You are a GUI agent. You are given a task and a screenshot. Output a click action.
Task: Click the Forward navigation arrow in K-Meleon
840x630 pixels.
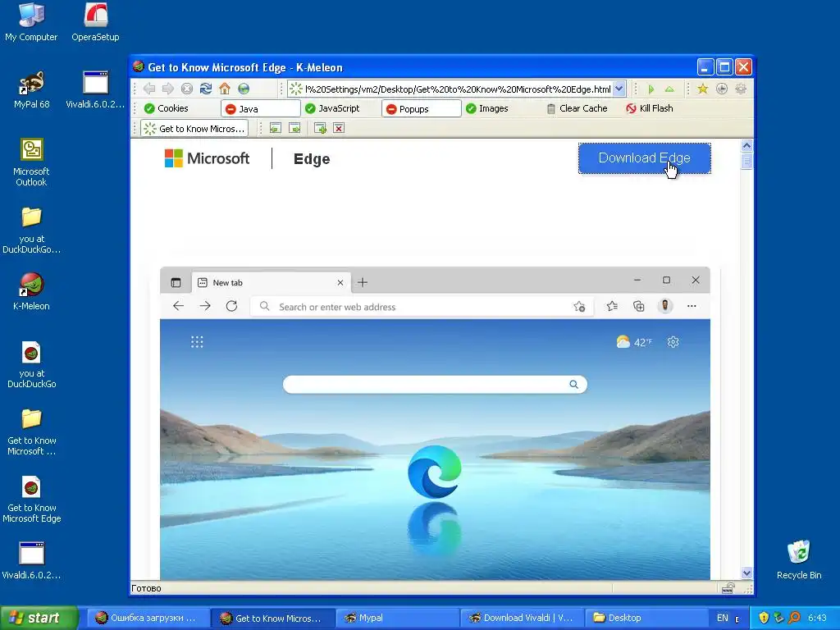tap(167, 89)
